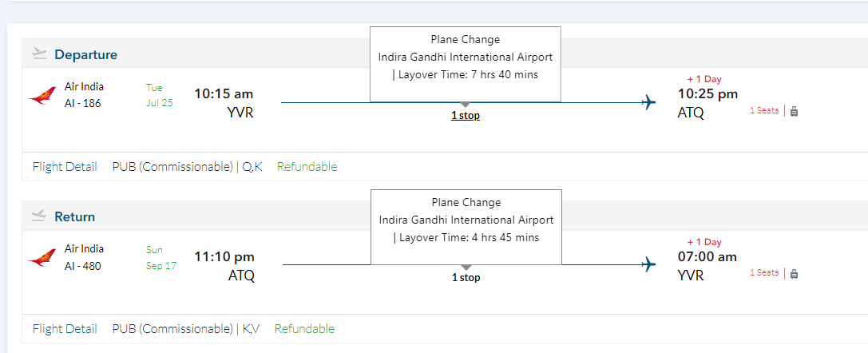Click the departure takeoff plane icon
This screenshot has width=868, height=353.
39,54
